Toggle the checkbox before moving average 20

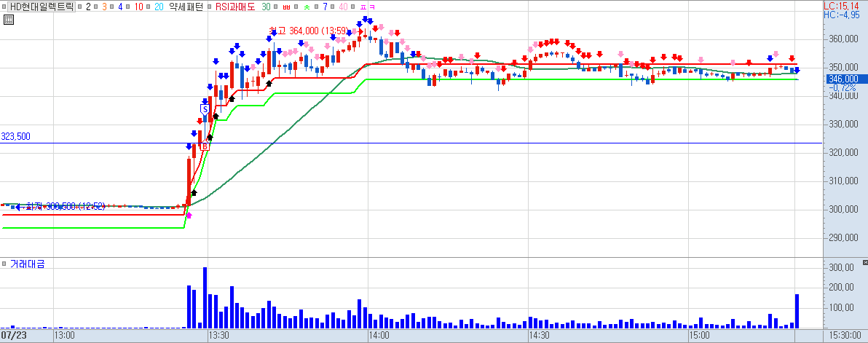[x=148, y=7]
